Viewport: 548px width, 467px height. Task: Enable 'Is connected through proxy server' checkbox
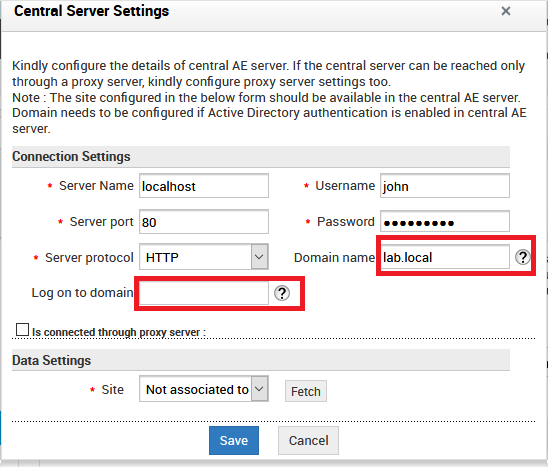coord(22,330)
